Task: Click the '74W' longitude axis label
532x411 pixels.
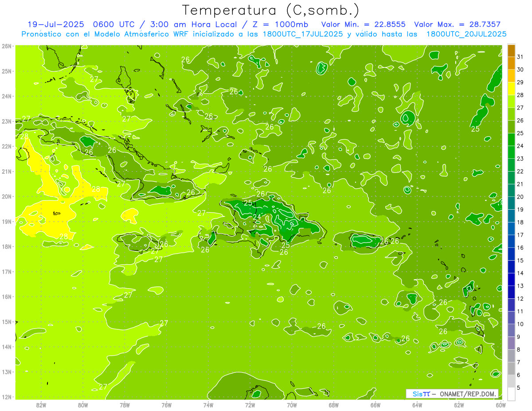Action: (208, 405)
